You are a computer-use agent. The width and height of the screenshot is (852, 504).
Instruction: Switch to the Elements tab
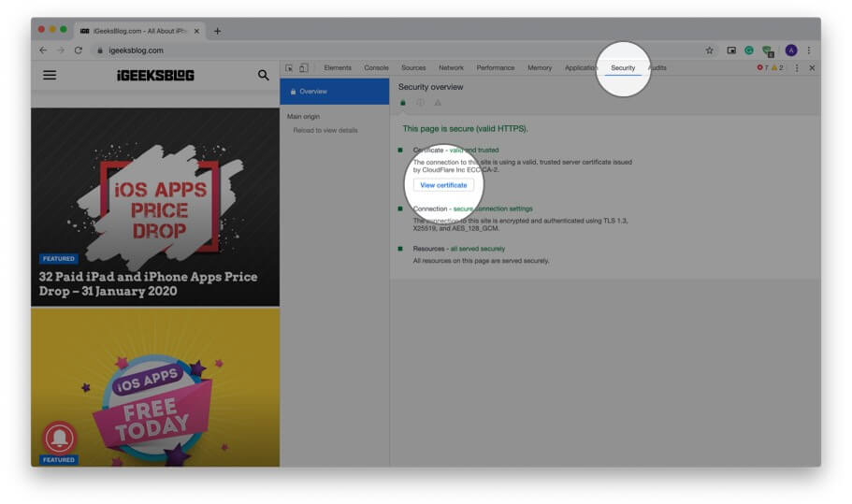pyautogui.click(x=338, y=68)
